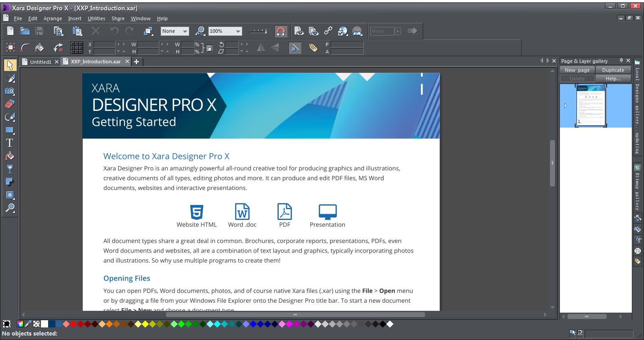Open the Utilities menu
Viewport: 644px width, 340px height.
coord(96,18)
